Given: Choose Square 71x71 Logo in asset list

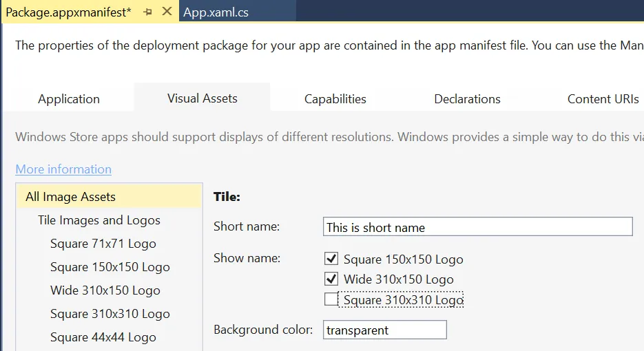Looking at the screenshot, I should point(103,244).
